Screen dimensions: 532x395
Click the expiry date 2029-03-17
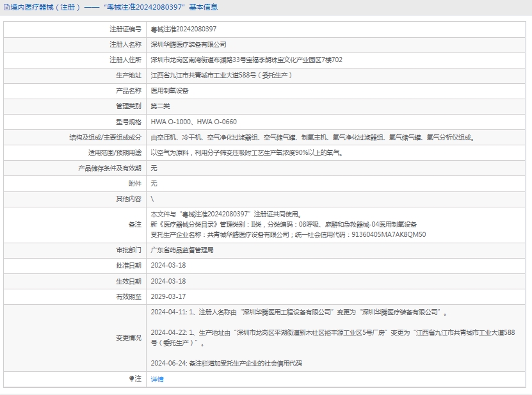point(168,296)
